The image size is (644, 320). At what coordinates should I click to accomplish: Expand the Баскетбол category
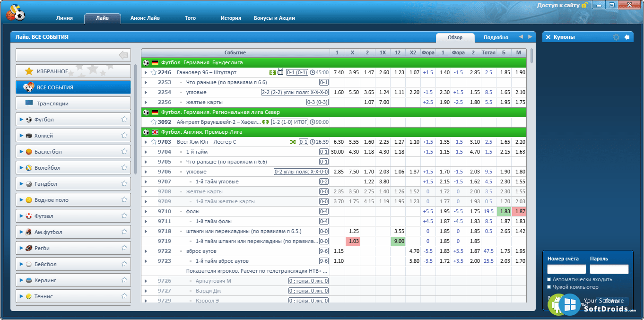click(22, 152)
